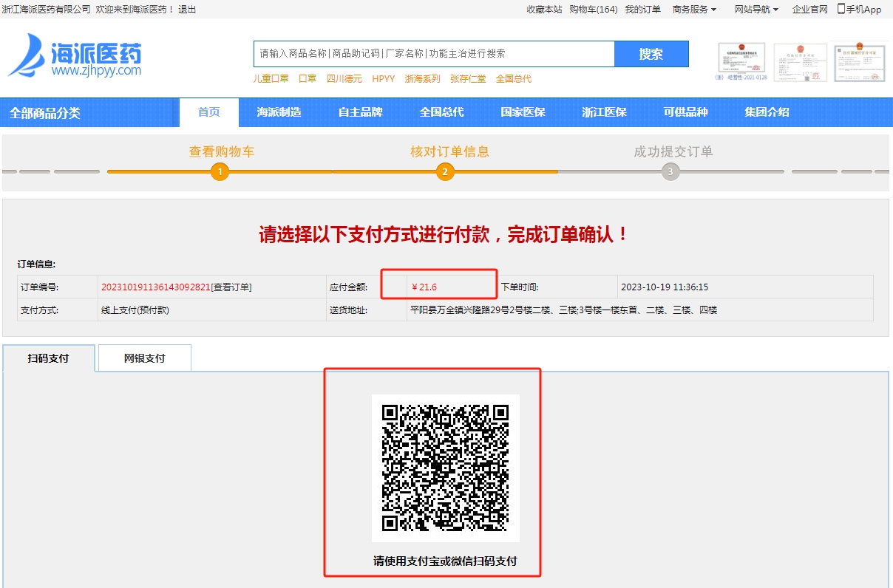Open 我的订单 link
893x588 pixels.
[x=643, y=9]
